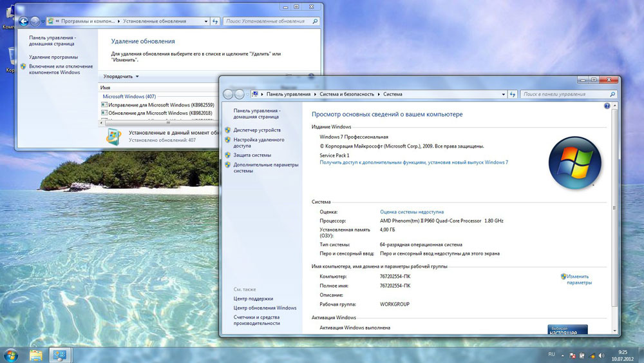644x363 pixels.
Task: Click back arrow in Installed Updates window
Action: (x=24, y=21)
